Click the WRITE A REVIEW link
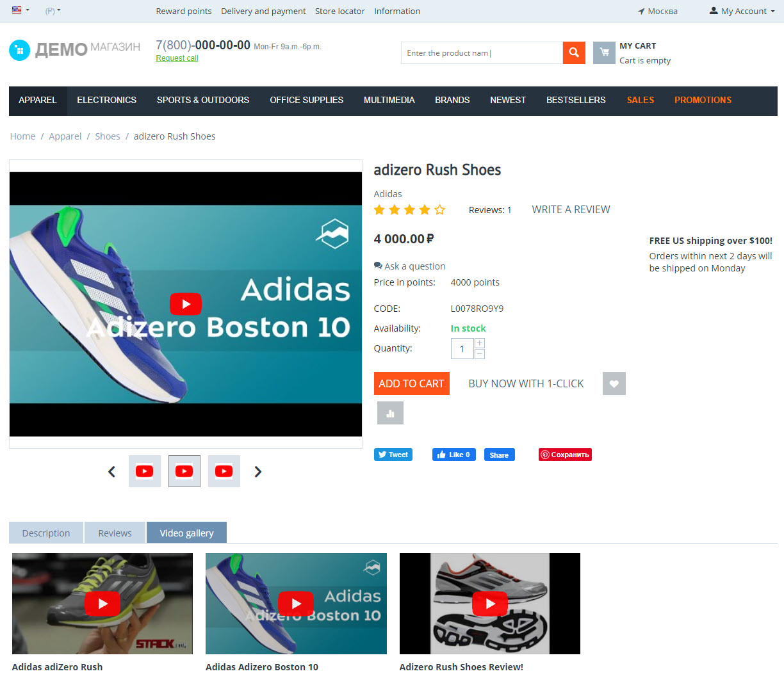This screenshot has height=685, width=784. click(570, 209)
